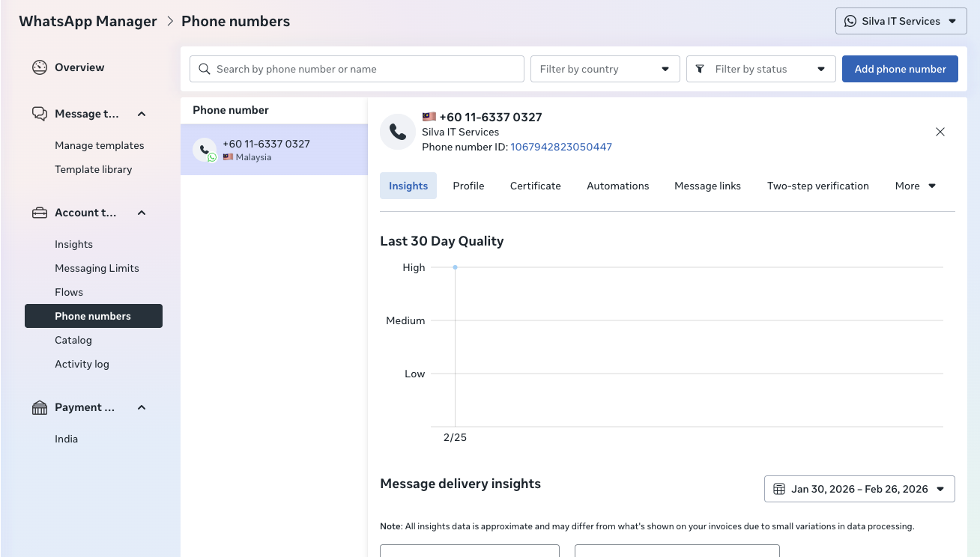Expand the More tab menu
Screen dimensions: 980x557
click(x=915, y=186)
